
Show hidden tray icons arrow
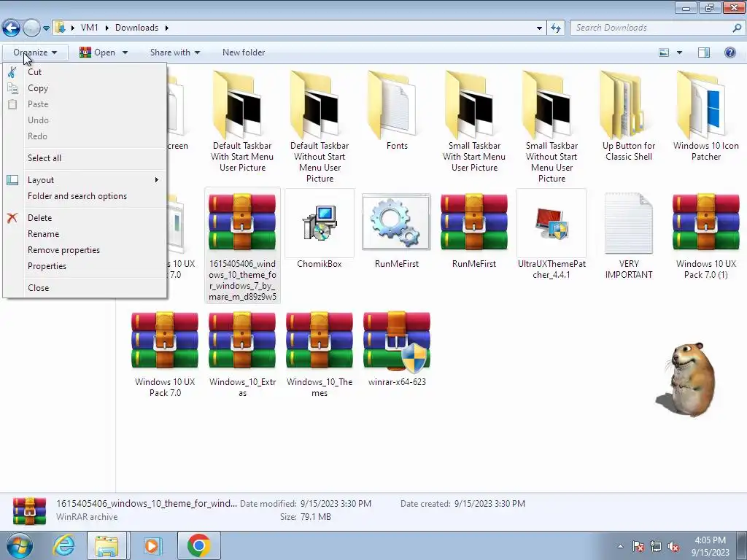click(x=620, y=546)
